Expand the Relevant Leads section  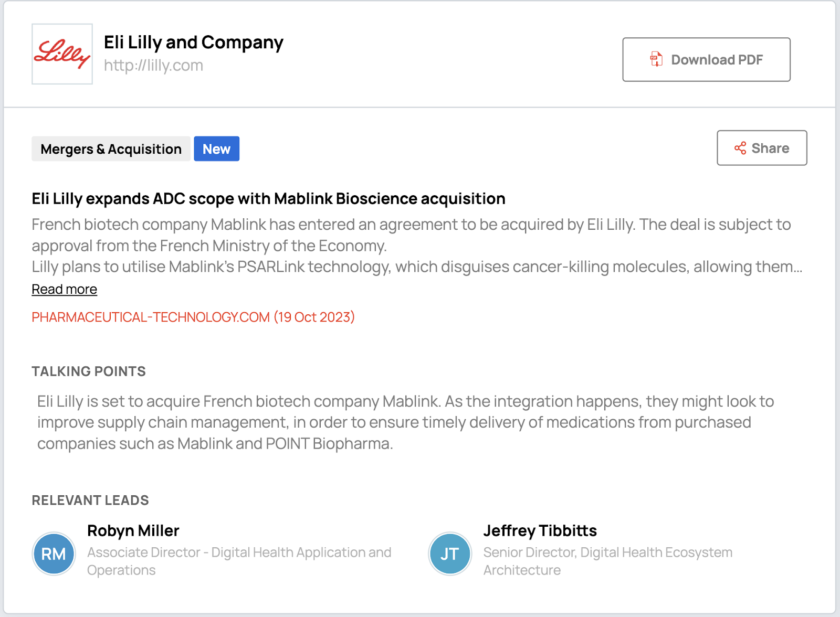pyautogui.click(x=90, y=501)
